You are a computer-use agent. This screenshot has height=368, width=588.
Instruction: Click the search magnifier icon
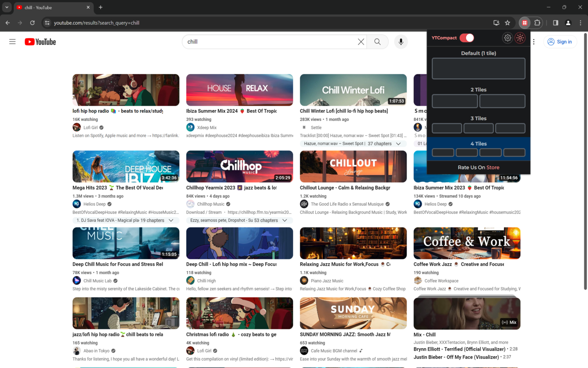pos(377,41)
